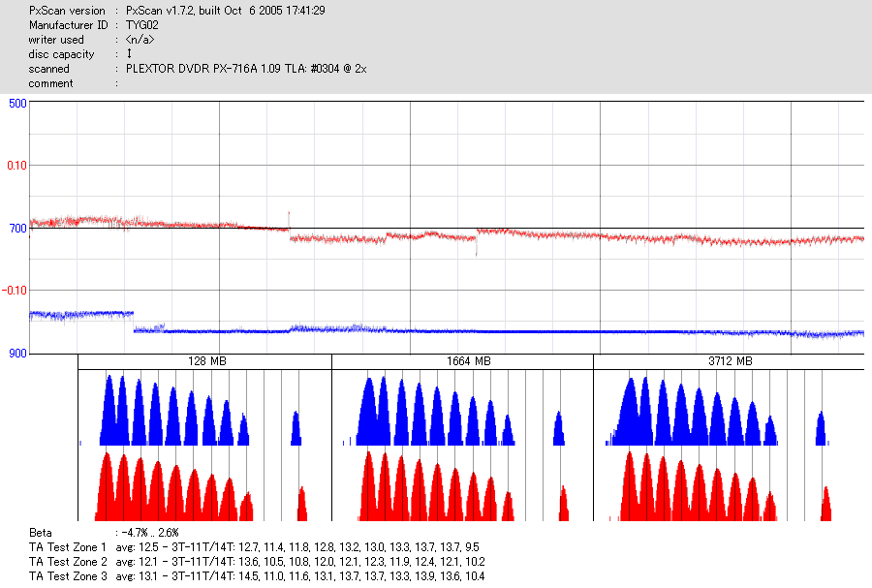
Task: Click the isolated blue 14T peak in 128 MB zone
Action: (x=296, y=428)
